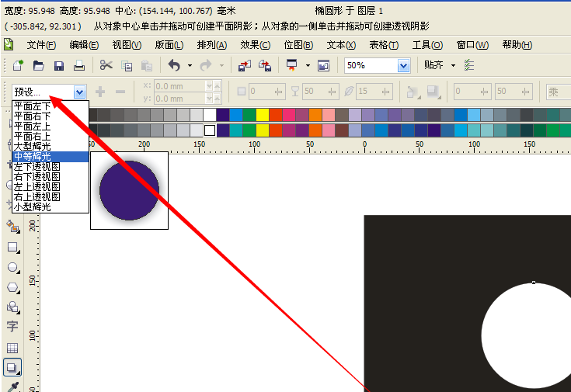Image resolution: width=571 pixels, height=392 pixels.
Task: Choose 小型辉光 preset from the list
Action: point(50,207)
